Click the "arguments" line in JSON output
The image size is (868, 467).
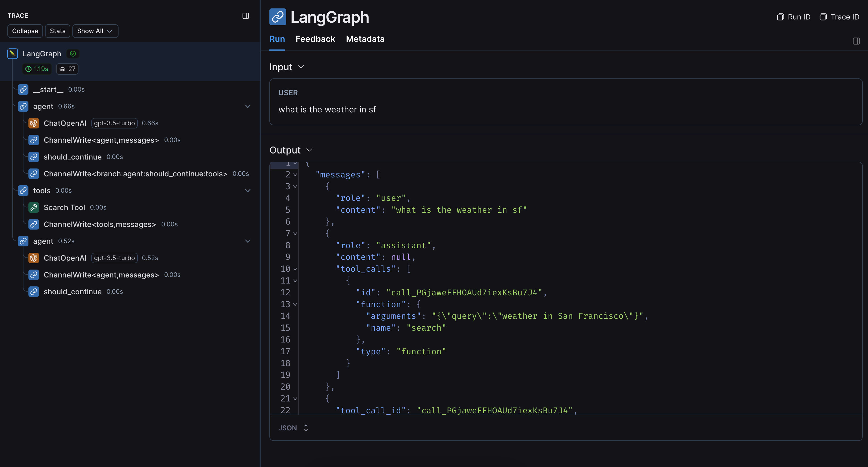507,316
